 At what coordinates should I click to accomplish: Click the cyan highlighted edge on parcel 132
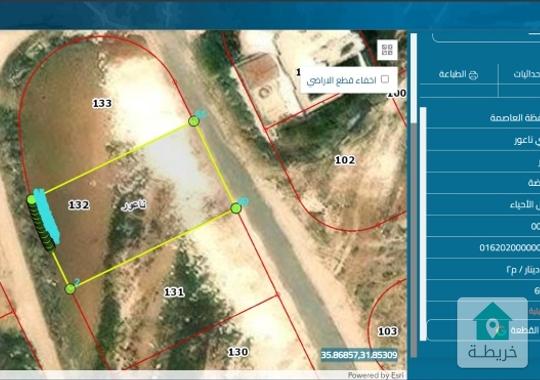point(47,215)
